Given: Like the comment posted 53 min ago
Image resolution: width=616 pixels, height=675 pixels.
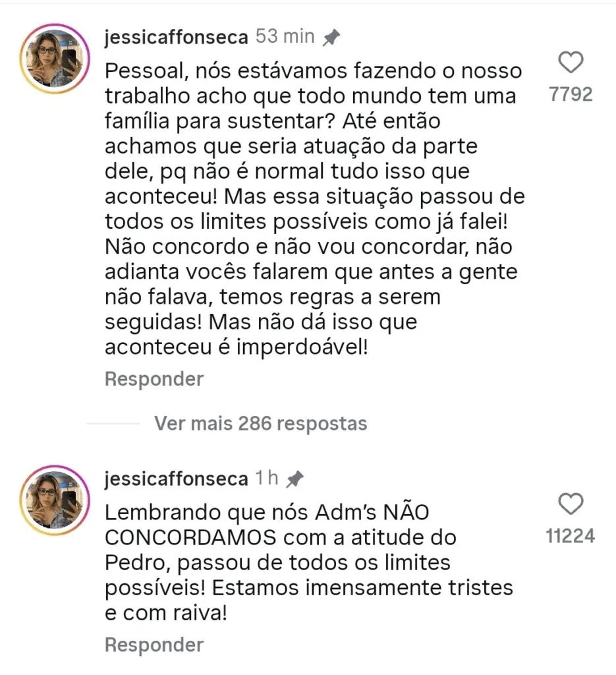Looking at the screenshot, I should (571, 63).
